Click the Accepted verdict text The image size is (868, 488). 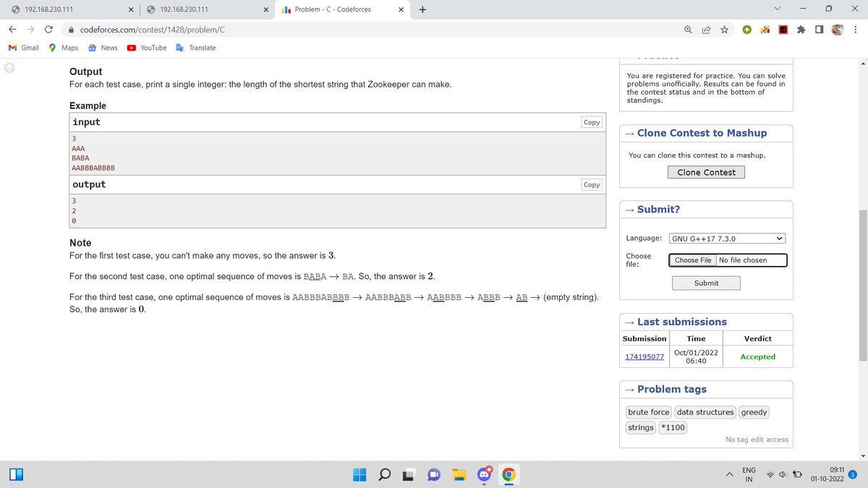[x=757, y=357]
